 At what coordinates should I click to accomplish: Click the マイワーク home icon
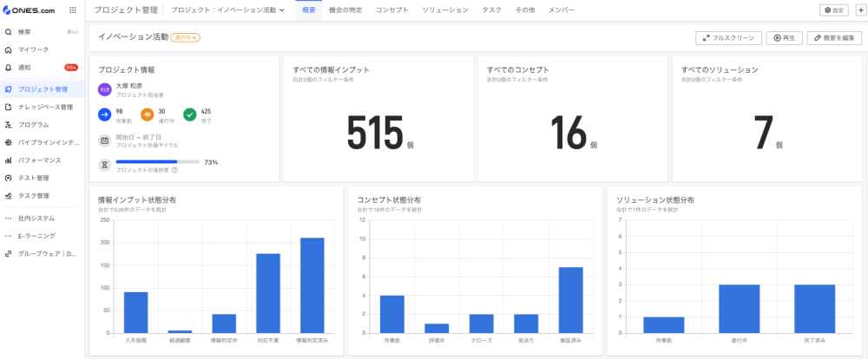[x=9, y=49]
